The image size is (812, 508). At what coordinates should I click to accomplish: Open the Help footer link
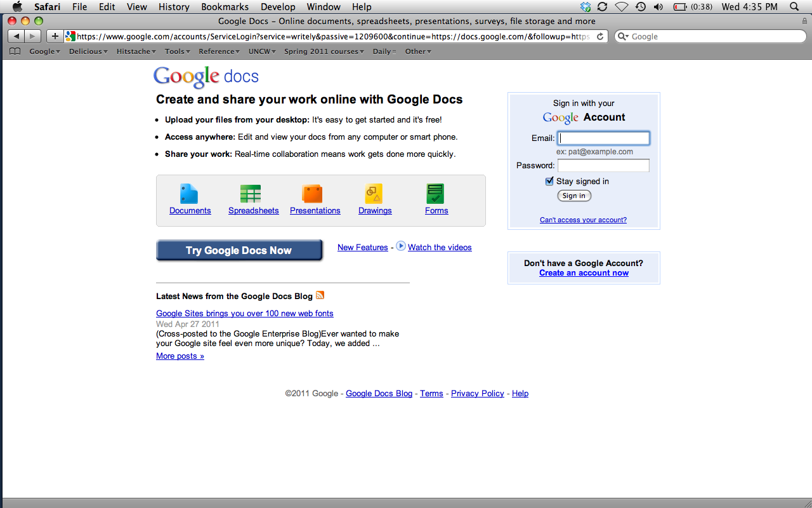(x=520, y=394)
